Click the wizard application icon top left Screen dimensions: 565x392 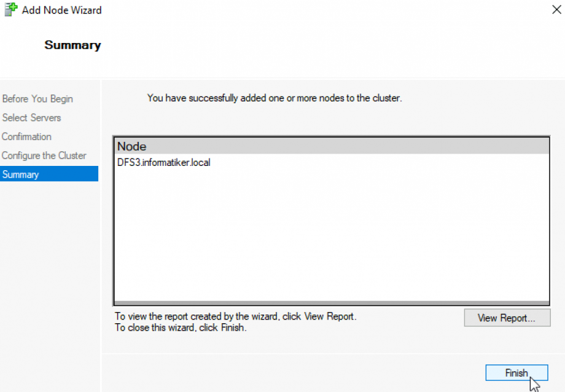(10, 9)
